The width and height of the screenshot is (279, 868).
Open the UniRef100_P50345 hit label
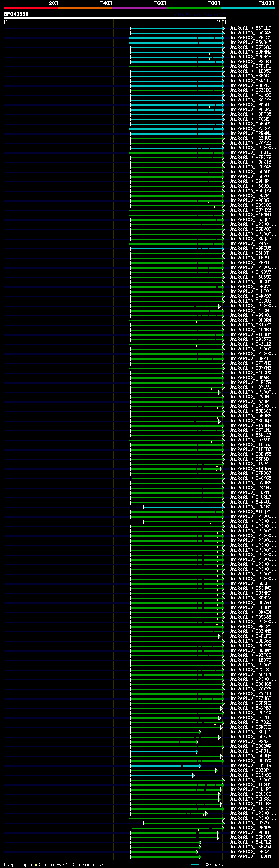click(250, 42)
